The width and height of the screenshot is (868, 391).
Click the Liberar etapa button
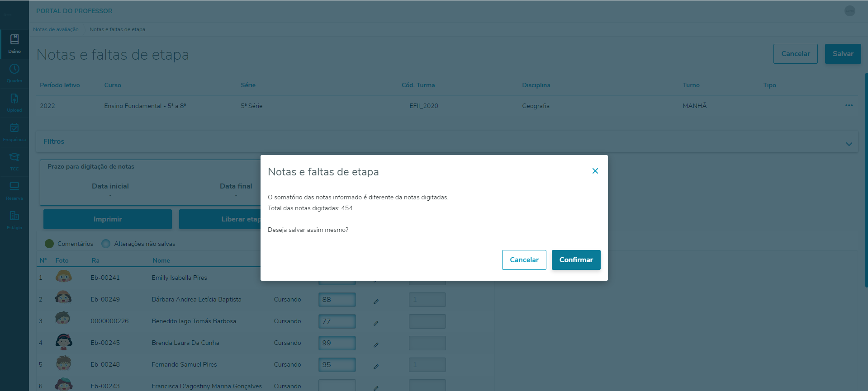pos(220,219)
